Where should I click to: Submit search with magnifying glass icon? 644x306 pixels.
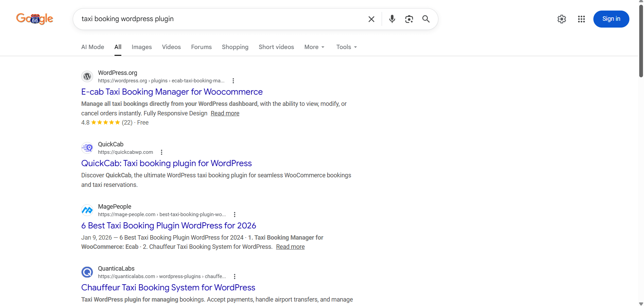[426, 19]
